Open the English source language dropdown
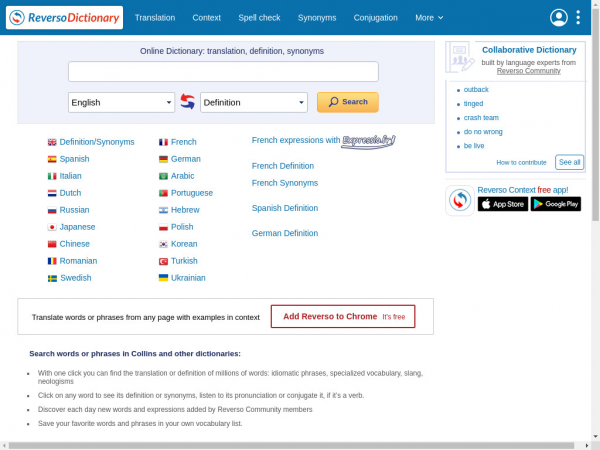 point(121,103)
